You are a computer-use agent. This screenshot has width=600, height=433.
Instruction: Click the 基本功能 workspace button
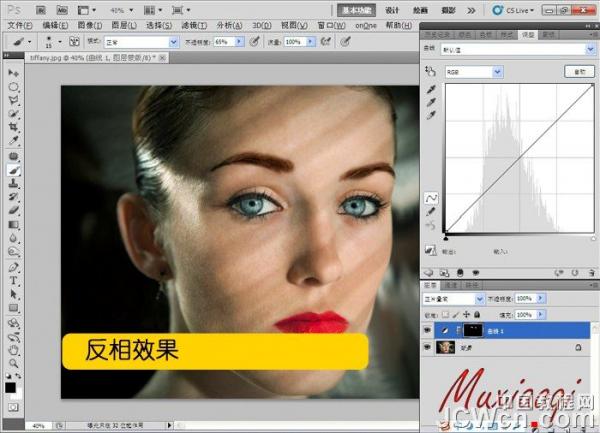[355, 9]
